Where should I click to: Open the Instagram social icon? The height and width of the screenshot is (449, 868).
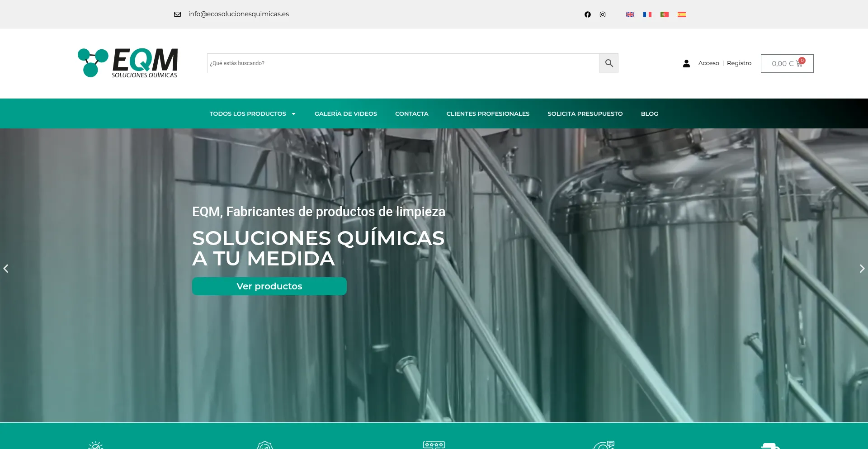pos(603,14)
